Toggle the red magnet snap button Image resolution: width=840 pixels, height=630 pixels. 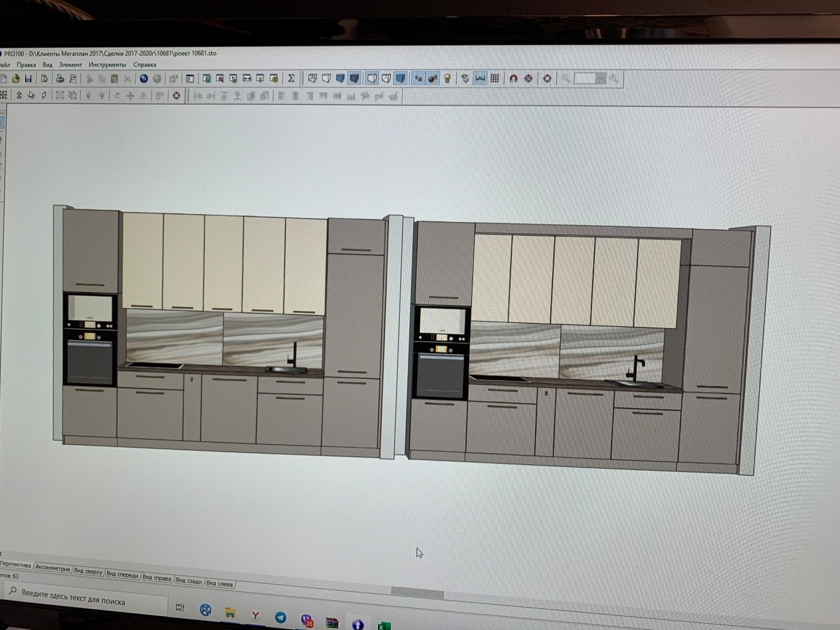(x=513, y=78)
